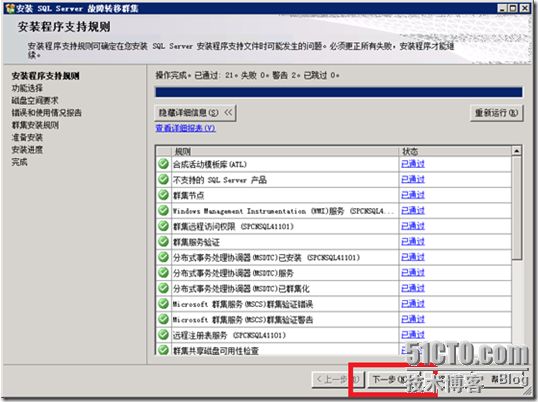
Task: Click 重新运行(R) button
Action: (x=496, y=113)
